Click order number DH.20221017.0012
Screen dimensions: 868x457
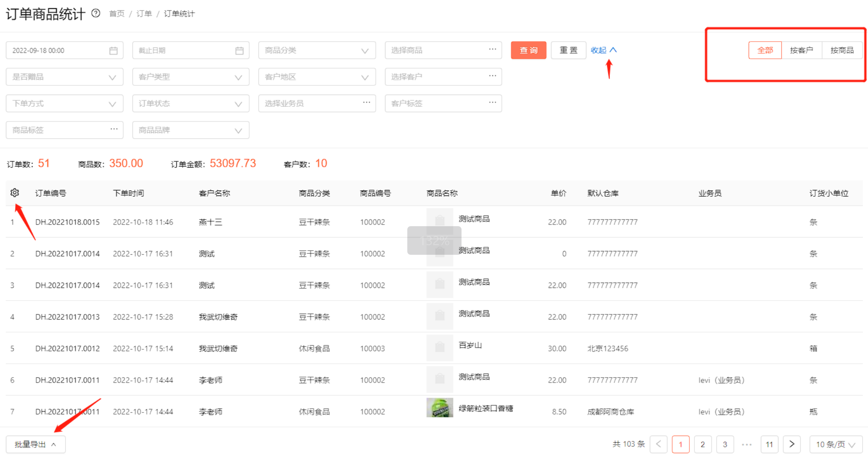(67, 348)
